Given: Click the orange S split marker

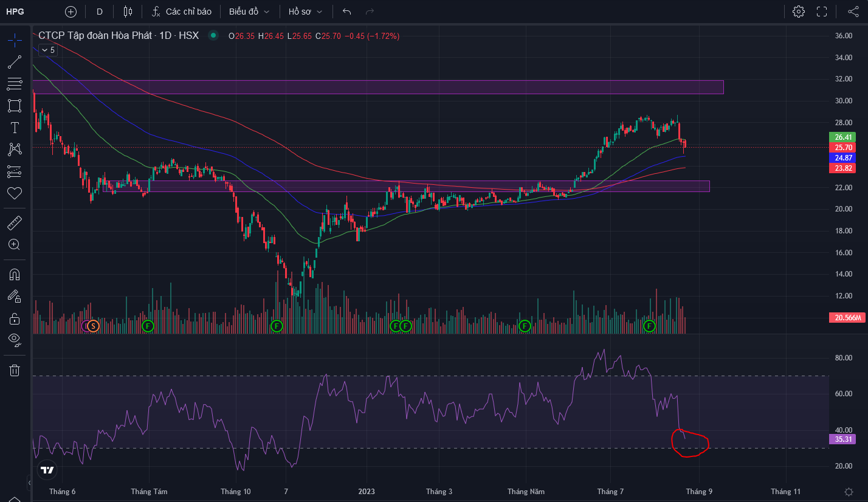Looking at the screenshot, I should pyautogui.click(x=92, y=326).
